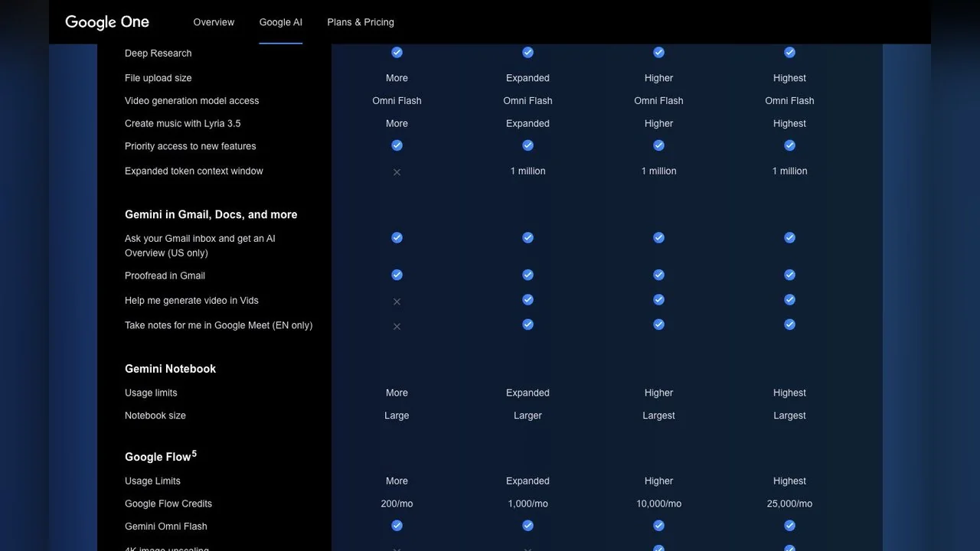Click the Google One logo
This screenshot has width=980, height=551.
tap(107, 22)
